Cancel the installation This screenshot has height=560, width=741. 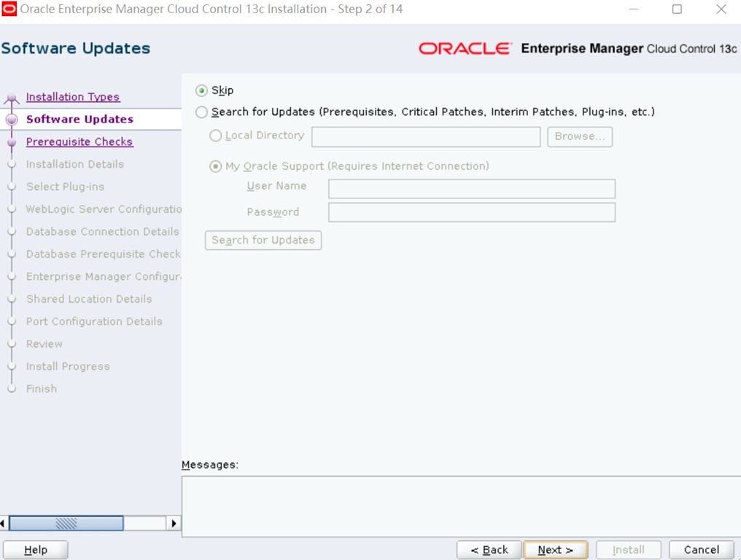click(702, 550)
